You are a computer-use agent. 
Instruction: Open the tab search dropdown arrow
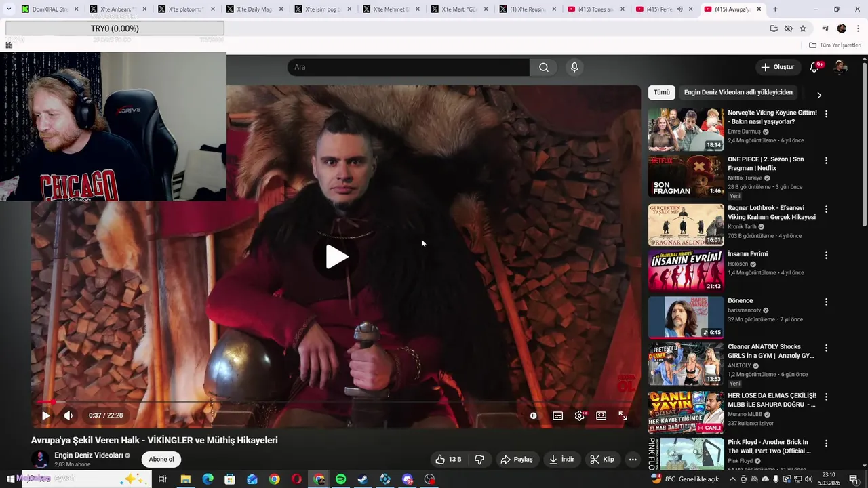9,9
